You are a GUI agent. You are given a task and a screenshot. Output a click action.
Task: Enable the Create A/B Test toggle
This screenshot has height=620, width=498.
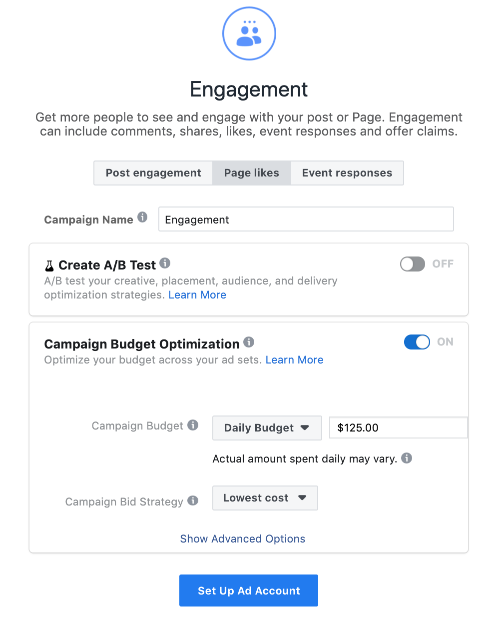tap(413, 264)
